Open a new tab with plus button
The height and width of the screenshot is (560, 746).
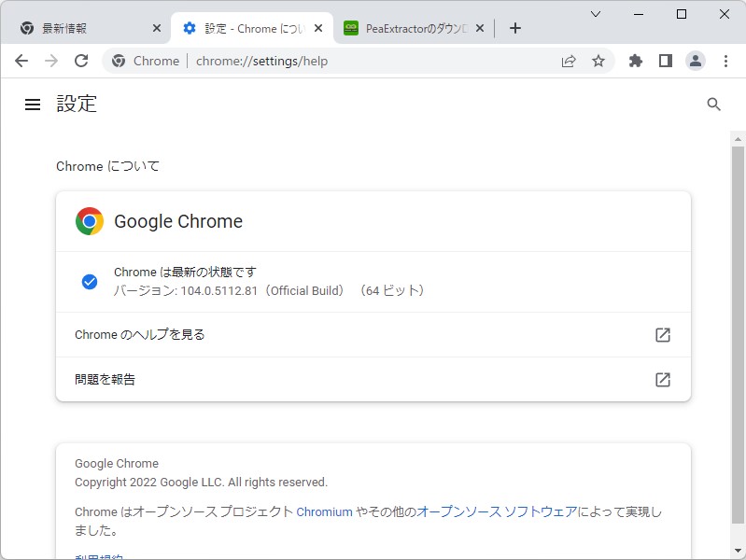(x=514, y=28)
